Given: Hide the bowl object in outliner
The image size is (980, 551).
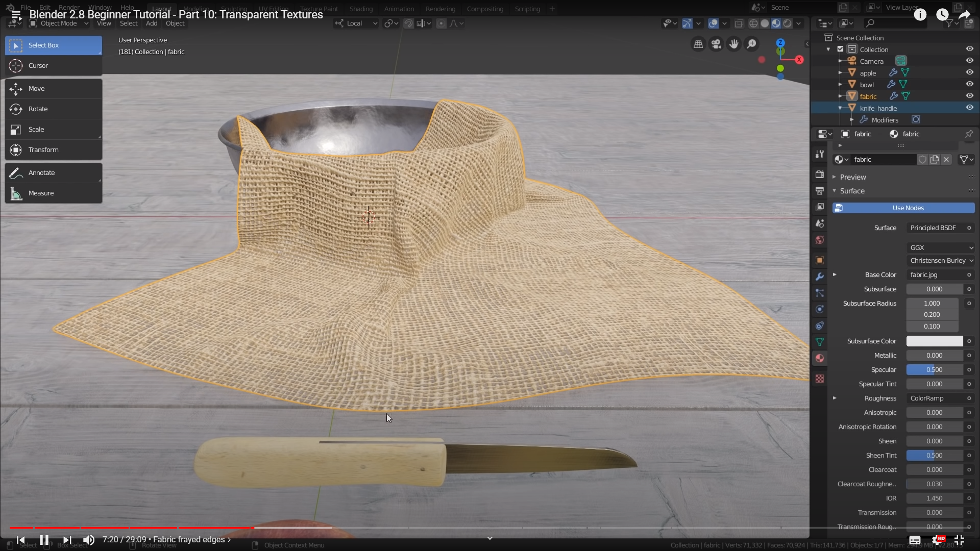Looking at the screenshot, I should (969, 84).
